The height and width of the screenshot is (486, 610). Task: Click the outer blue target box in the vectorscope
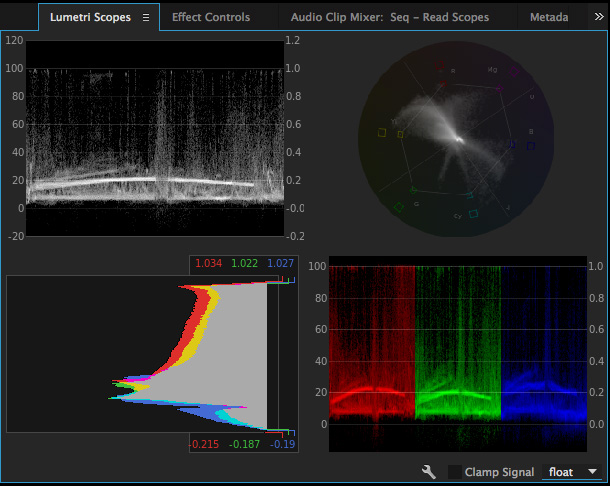pos(531,146)
